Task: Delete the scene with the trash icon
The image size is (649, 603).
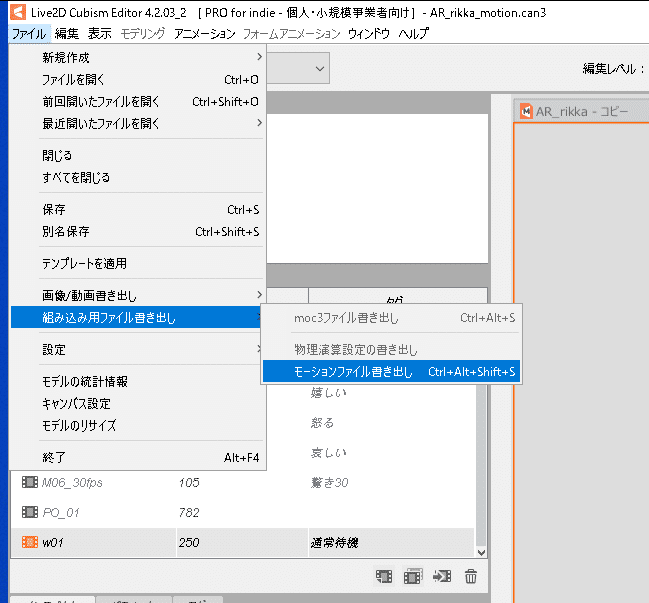Action: pyautogui.click(x=471, y=576)
